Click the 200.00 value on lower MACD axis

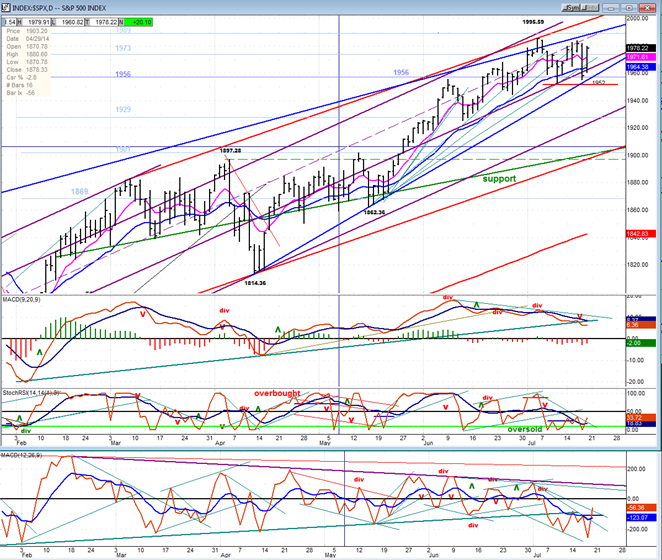pyautogui.click(x=636, y=469)
